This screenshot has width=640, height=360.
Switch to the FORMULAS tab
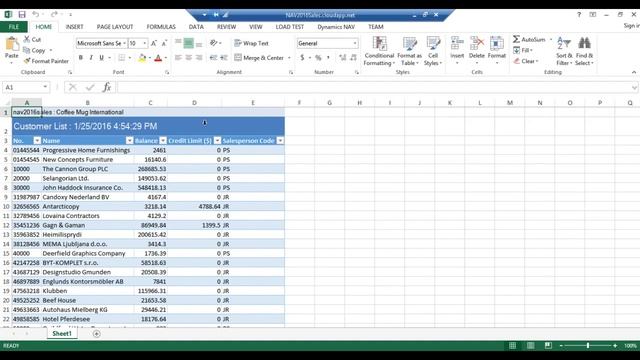coord(161,27)
